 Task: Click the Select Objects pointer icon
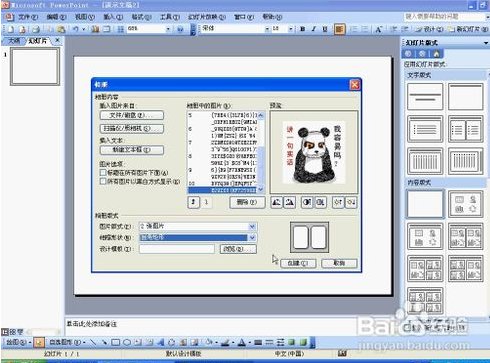(x=39, y=342)
